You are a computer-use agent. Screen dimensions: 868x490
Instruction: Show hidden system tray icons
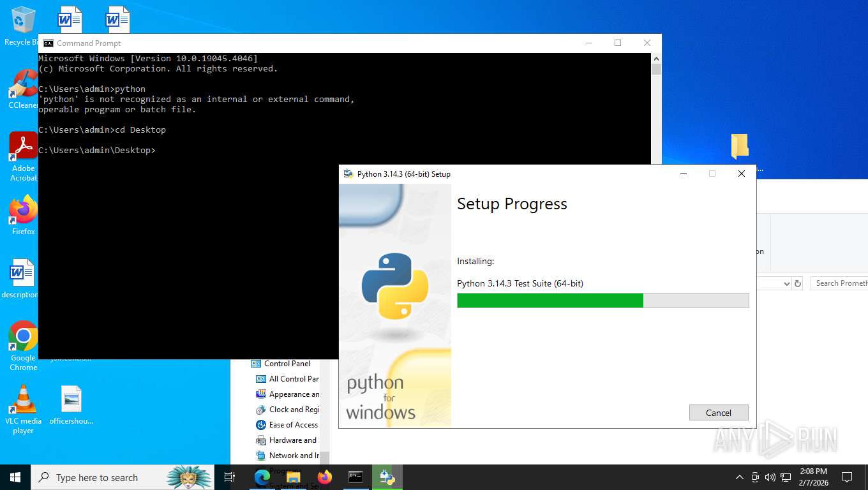coord(740,477)
